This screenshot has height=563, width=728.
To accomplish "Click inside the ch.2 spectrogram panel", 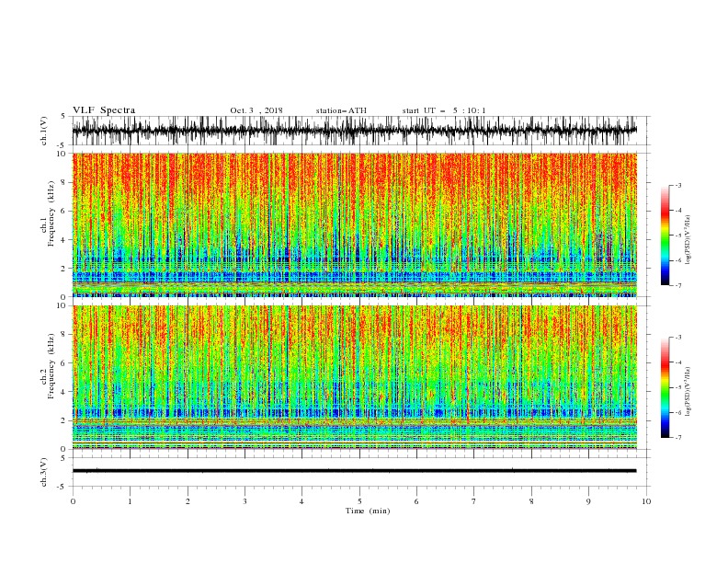I will [354, 377].
